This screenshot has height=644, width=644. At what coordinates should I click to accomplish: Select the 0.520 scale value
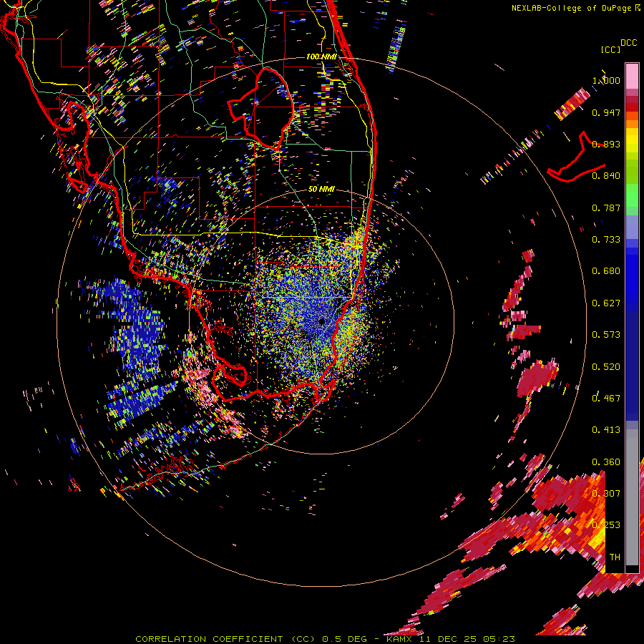606,367
